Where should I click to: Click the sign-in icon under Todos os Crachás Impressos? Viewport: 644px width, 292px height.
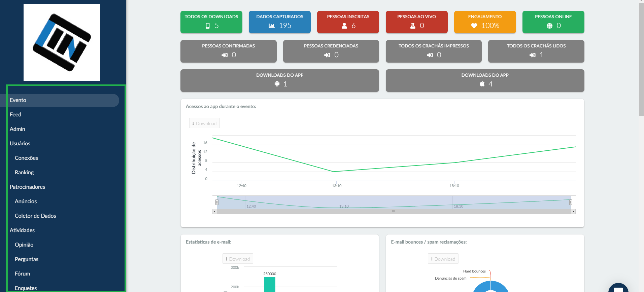coord(430,55)
